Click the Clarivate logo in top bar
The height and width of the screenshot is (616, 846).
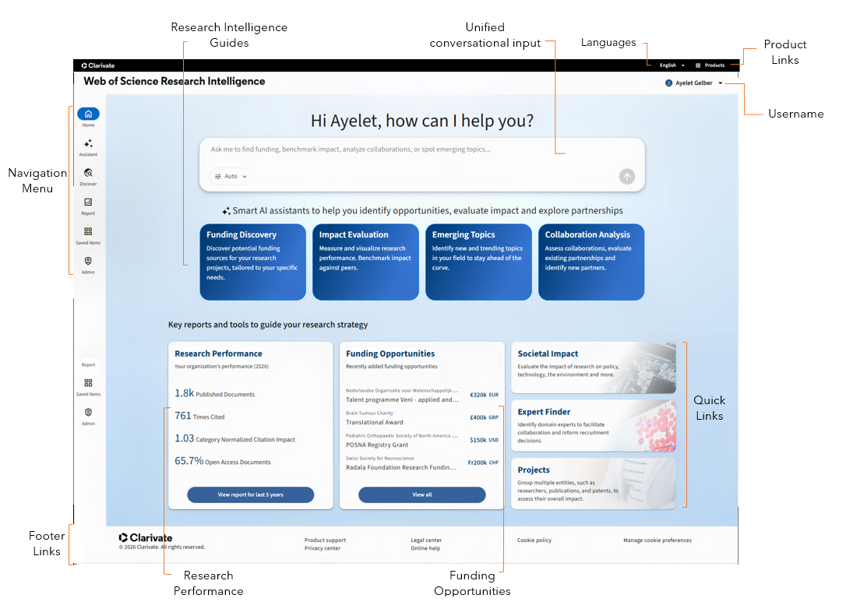point(98,65)
